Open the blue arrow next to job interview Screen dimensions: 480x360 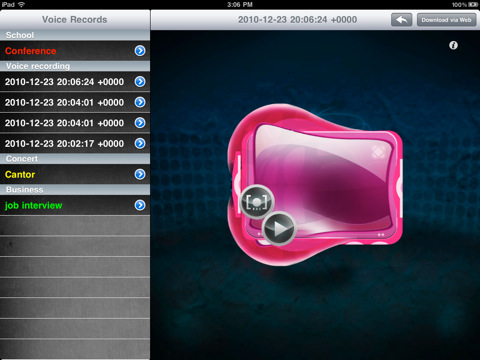click(140, 205)
